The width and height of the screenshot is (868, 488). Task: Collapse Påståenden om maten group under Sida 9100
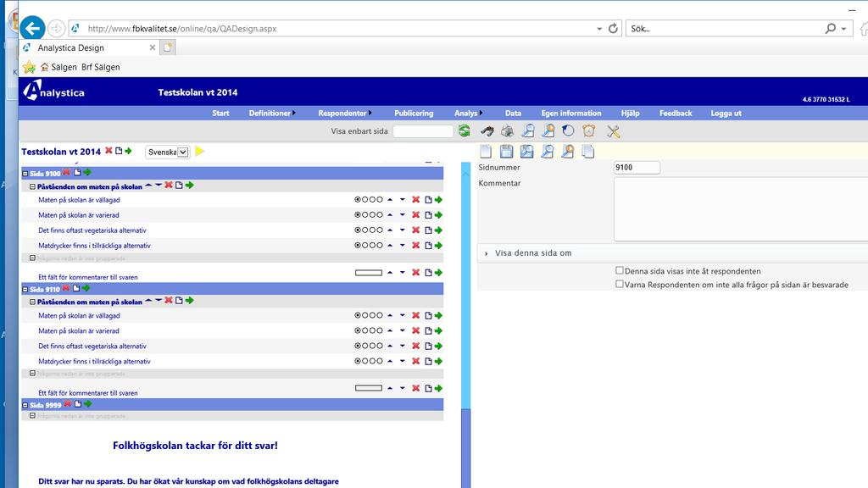pyautogui.click(x=32, y=187)
